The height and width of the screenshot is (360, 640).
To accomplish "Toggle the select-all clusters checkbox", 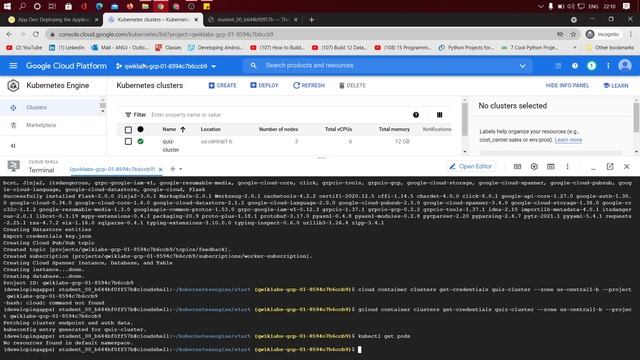I will [128, 130].
